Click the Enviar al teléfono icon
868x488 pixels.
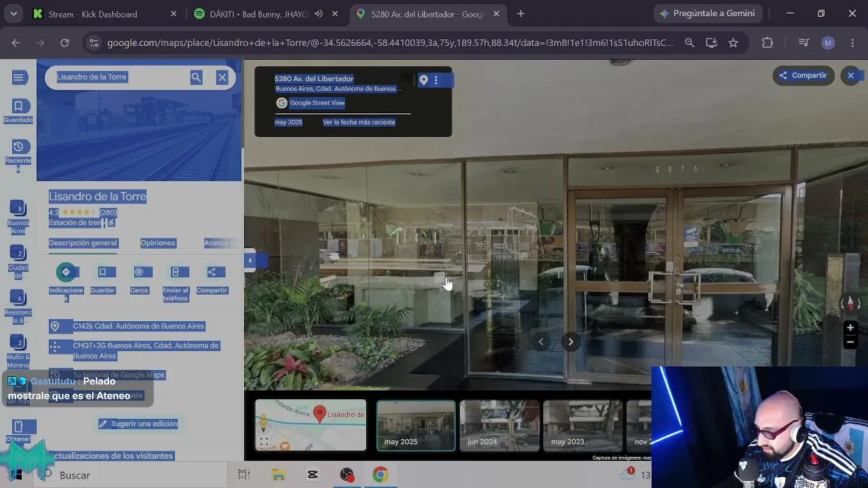175,272
